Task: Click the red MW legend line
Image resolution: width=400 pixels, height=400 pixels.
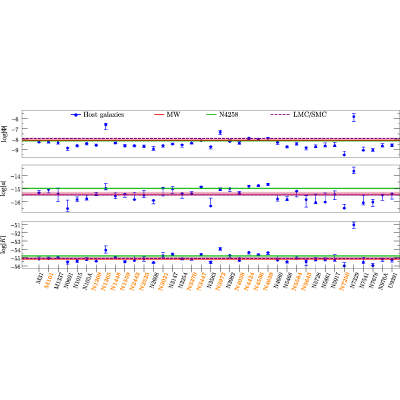Action: 159,115
